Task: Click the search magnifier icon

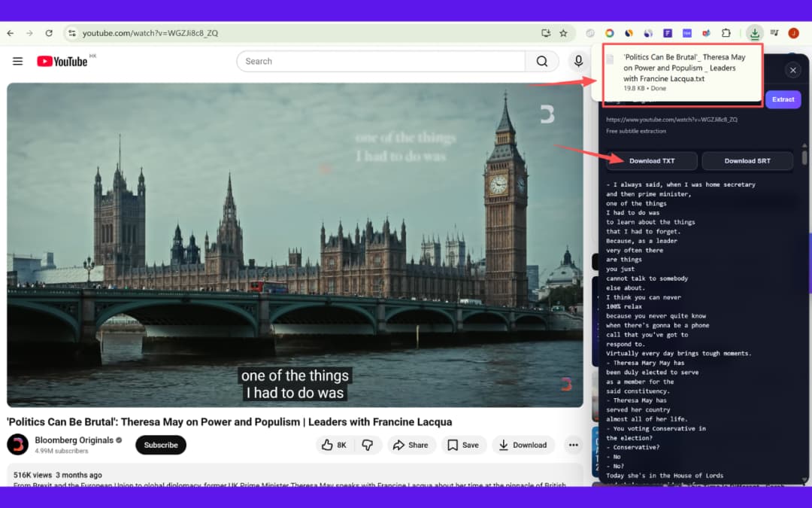Action: click(541, 61)
